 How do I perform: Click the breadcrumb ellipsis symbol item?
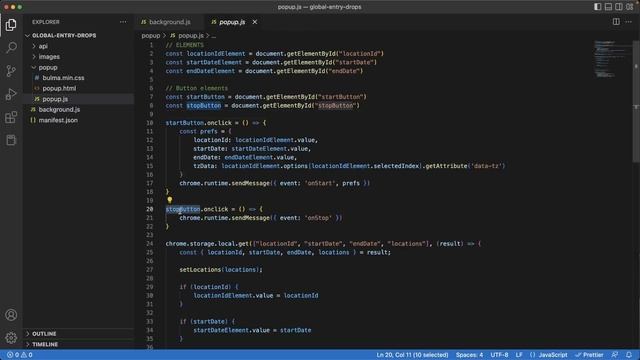tap(213, 36)
